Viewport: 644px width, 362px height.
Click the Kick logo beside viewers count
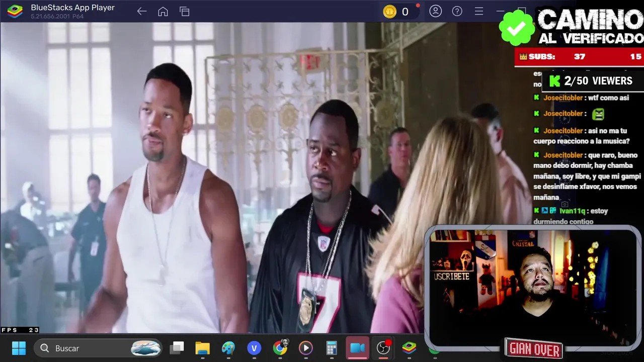[554, 81]
